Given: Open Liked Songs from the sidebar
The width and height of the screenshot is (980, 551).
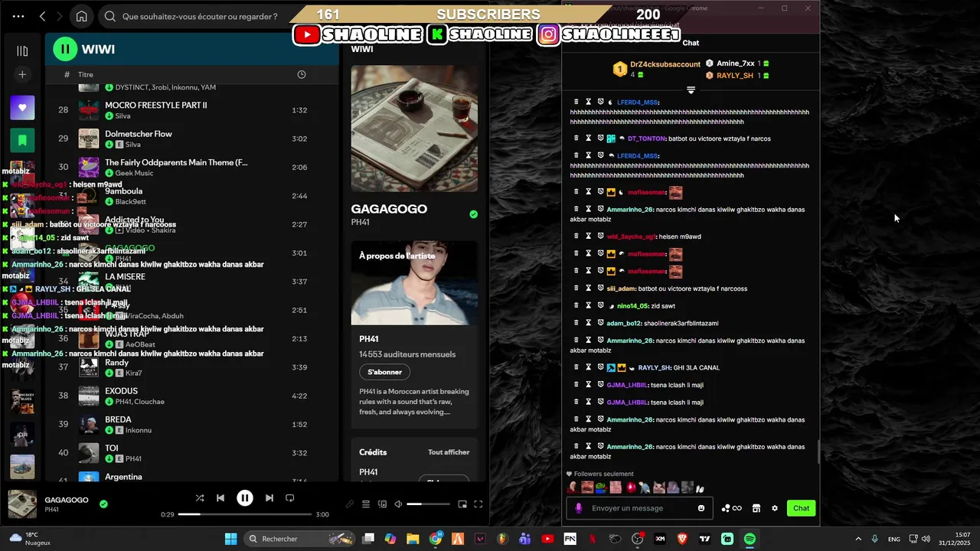Looking at the screenshot, I should coord(22,108).
